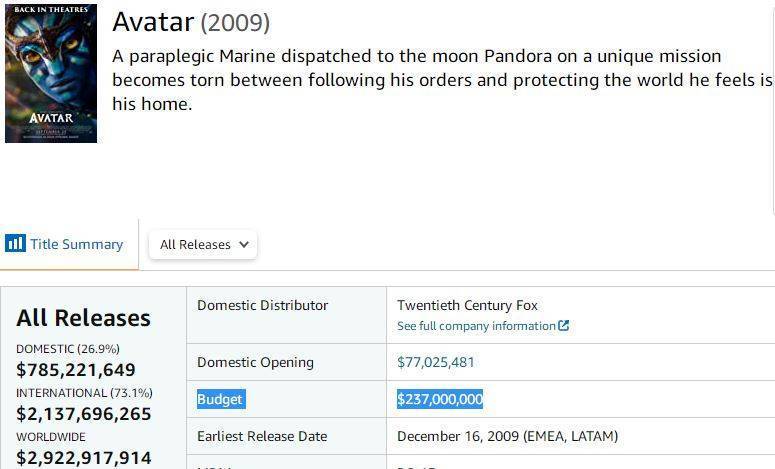Click the Domestic Distributor row label
This screenshot has width=775, height=469.
click(262, 305)
